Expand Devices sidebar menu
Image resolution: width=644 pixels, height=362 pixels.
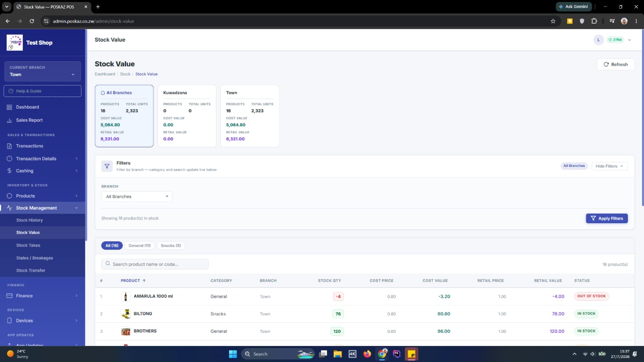[43, 320]
